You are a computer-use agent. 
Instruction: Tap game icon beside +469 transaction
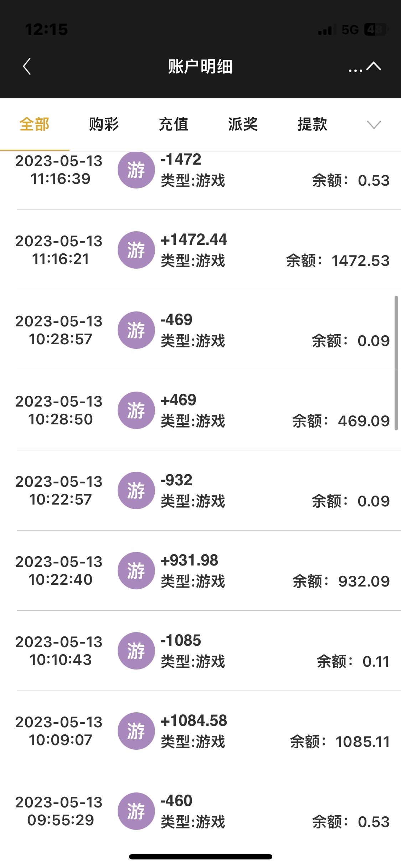[x=136, y=410]
